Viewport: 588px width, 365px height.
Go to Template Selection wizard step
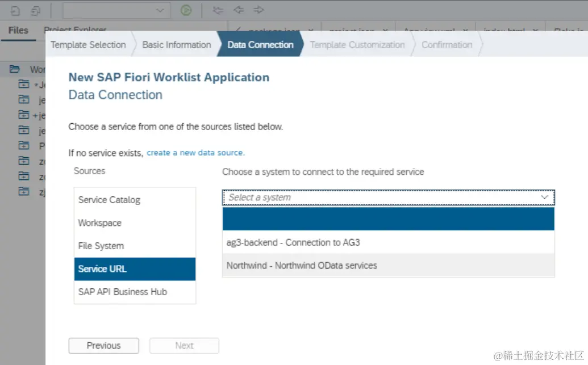pos(88,45)
